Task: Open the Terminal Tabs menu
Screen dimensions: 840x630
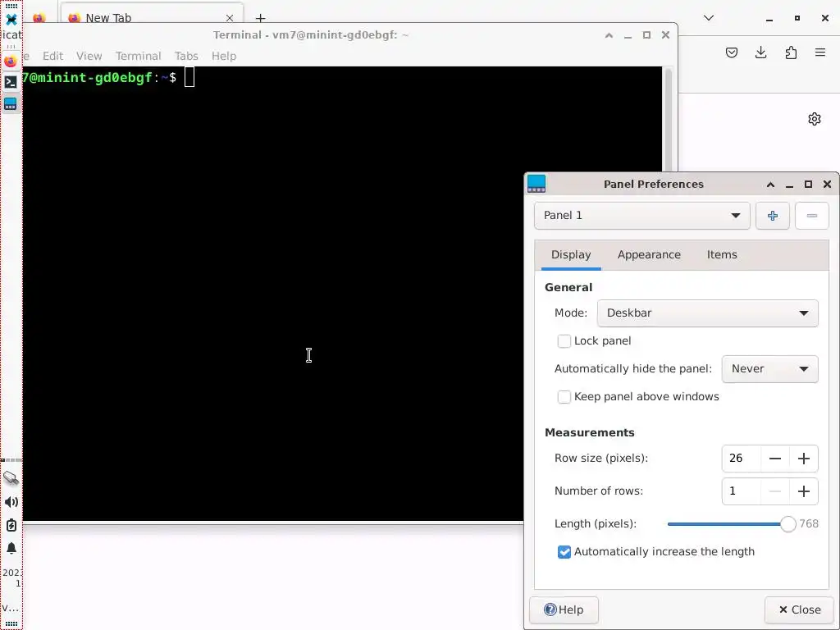Action: (186, 56)
